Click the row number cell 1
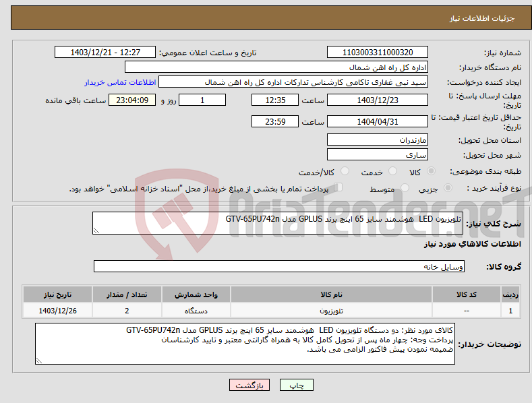Viewport: 532px width, 403px height. coord(510,311)
